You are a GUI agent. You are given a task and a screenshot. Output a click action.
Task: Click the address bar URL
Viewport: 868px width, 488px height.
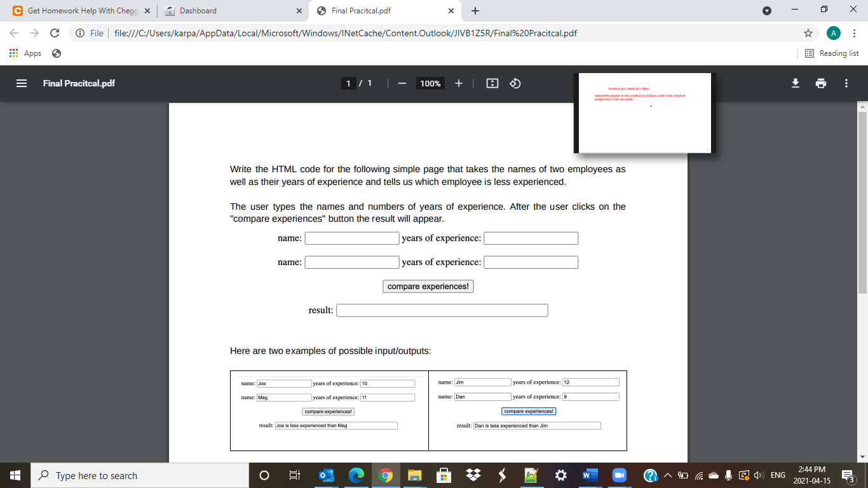(345, 33)
